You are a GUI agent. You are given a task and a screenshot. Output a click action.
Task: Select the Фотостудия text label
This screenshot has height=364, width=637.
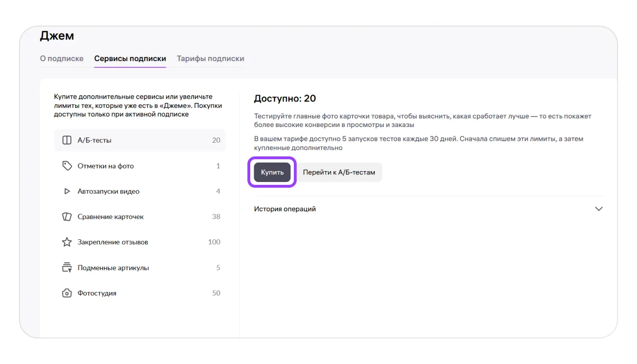[97, 293]
